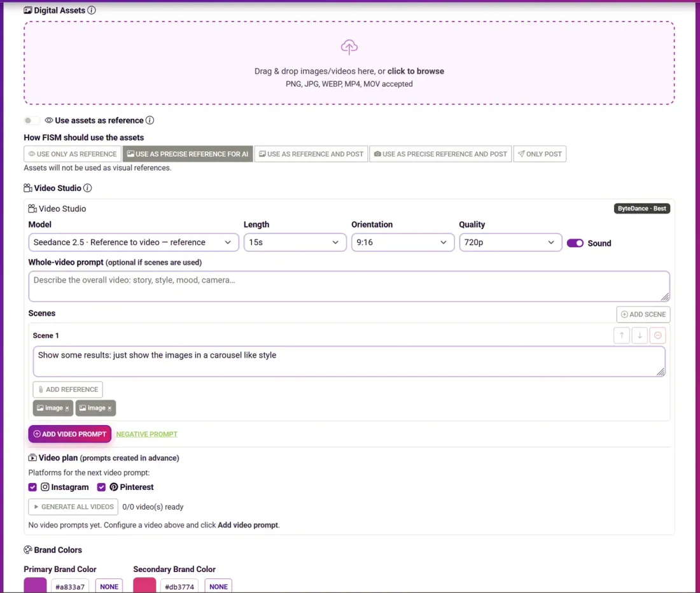Click the Add Video Prompt button
700x593 pixels.
69,434
